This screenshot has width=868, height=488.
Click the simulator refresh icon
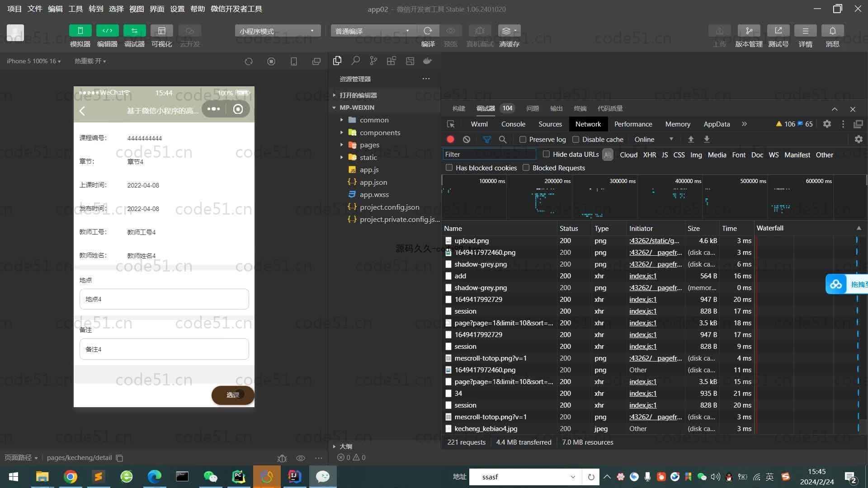pos(249,61)
